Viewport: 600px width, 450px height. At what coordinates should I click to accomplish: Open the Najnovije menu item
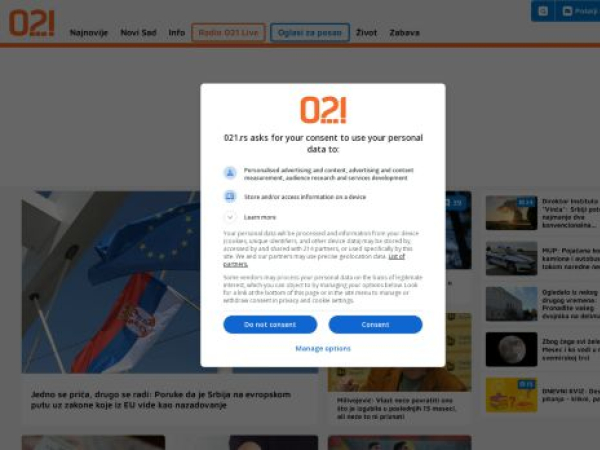point(89,33)
